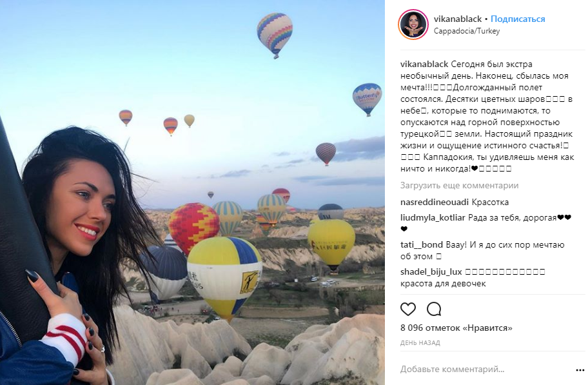Expand Загрузить еще комментарии
Screen dimensions: 588x385
click(x=459, y=185)
